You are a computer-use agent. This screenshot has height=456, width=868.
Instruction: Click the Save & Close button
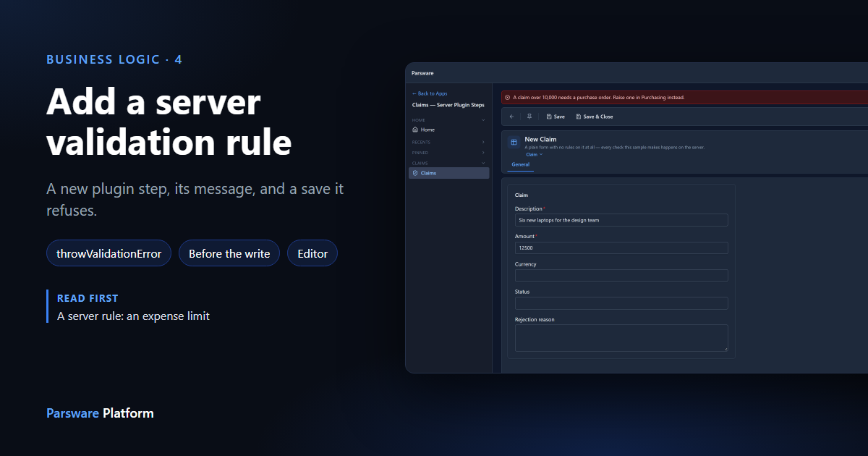(595, 117)
